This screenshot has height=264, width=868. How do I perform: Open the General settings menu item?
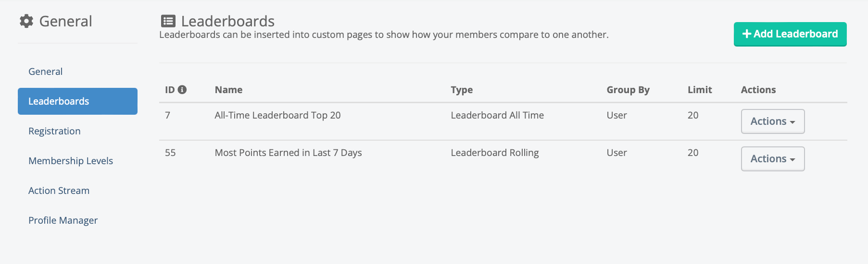tap(45, 72)
